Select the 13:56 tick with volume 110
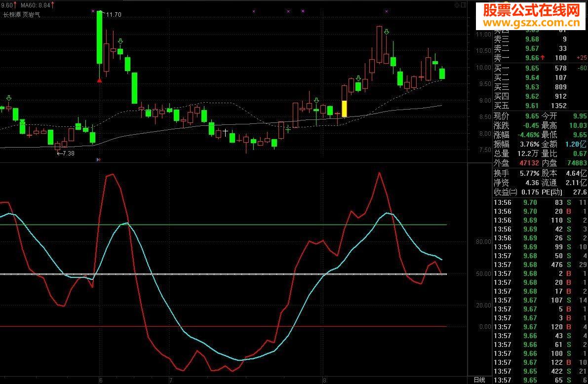 click(x=540, y=220)
